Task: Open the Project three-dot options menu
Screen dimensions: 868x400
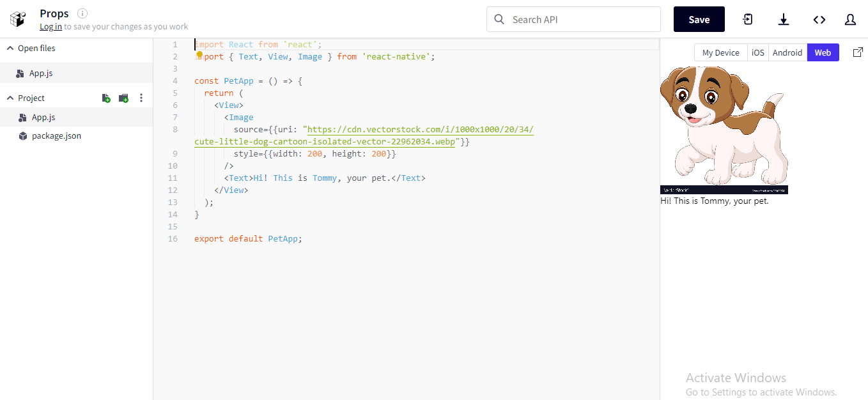Action: [x=141, y=98]
